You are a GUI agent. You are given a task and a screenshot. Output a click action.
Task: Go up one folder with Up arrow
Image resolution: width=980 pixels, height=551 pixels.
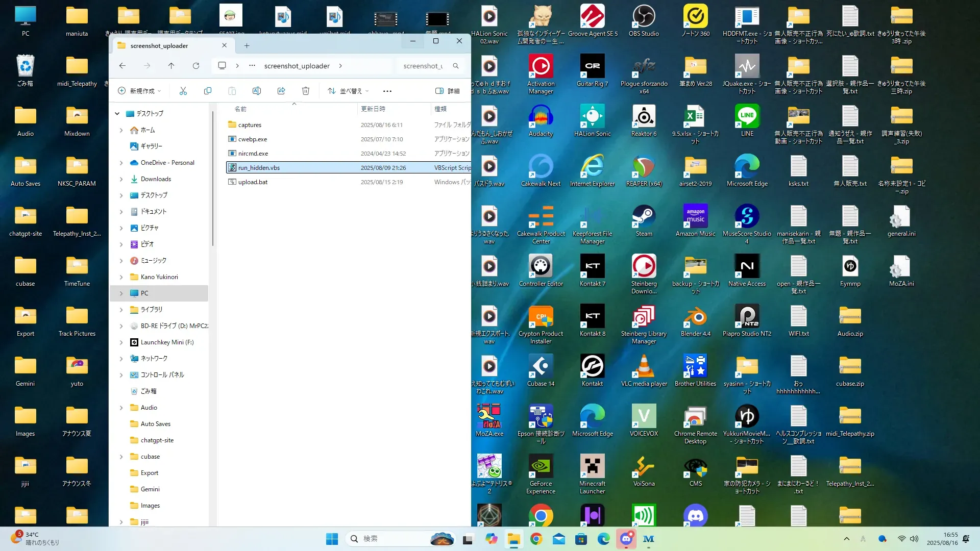pyautogui.click(x=171, y=66)
